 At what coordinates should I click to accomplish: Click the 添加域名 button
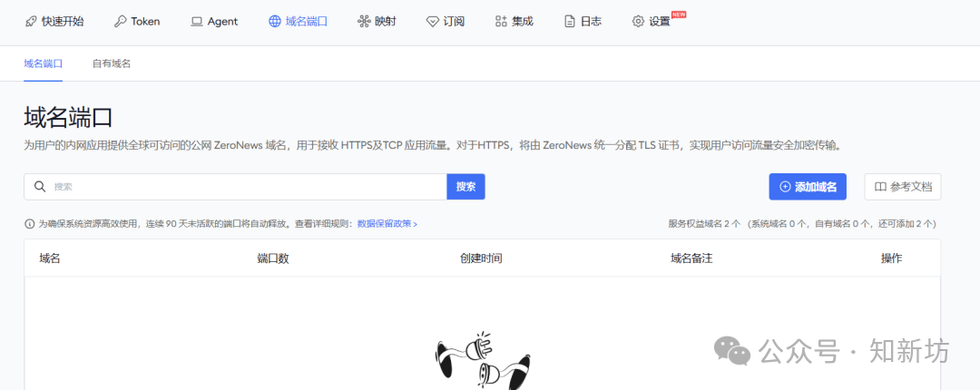808,187
